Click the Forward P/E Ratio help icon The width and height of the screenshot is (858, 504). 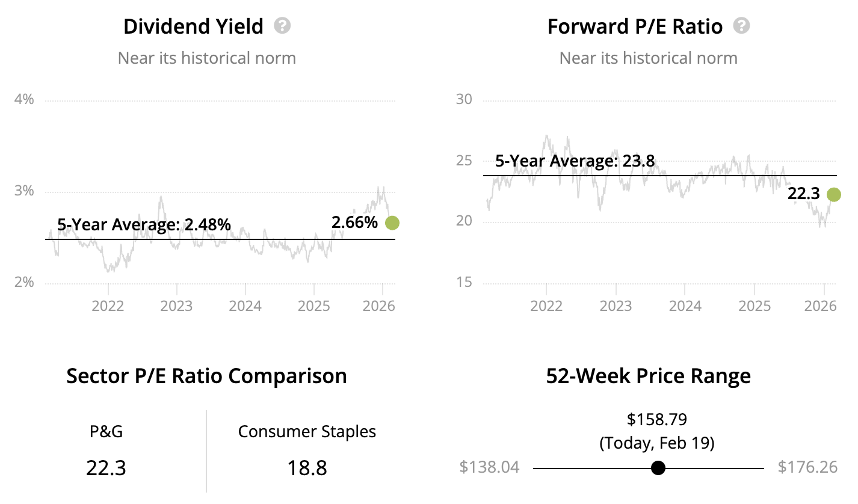coord(742,26)
